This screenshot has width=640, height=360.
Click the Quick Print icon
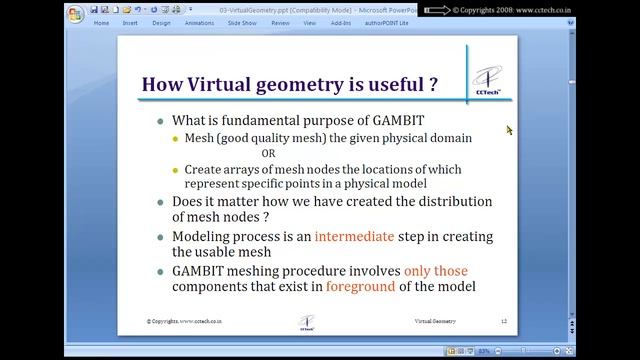pos(176,9)
